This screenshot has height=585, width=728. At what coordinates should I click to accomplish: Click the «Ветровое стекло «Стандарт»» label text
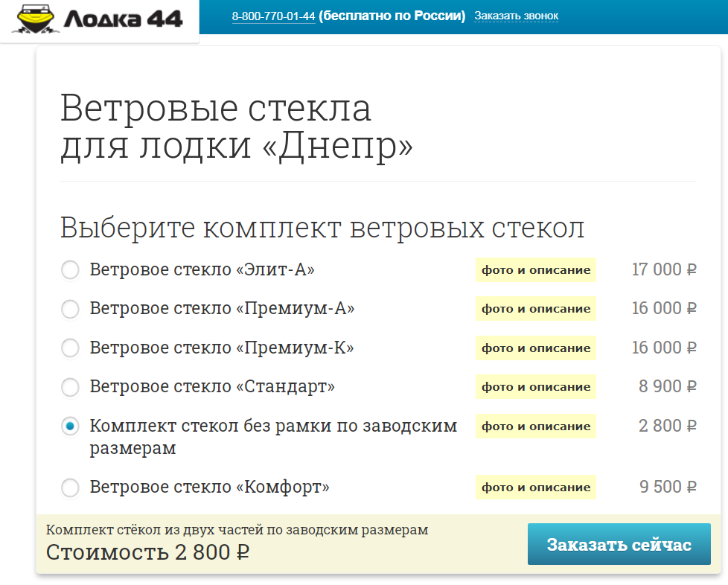(212, 387)
